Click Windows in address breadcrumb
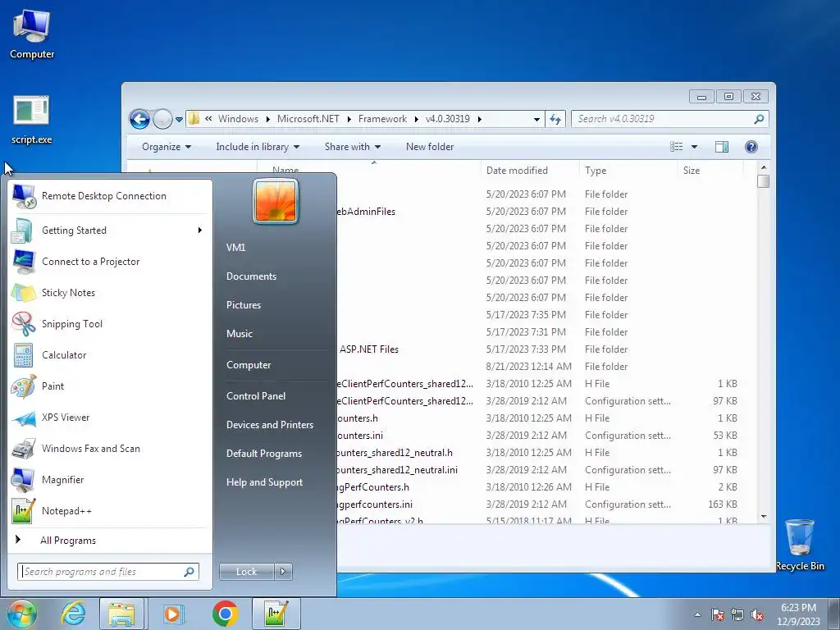This screenshot has width=840, height=630. [x=238, y=119]
